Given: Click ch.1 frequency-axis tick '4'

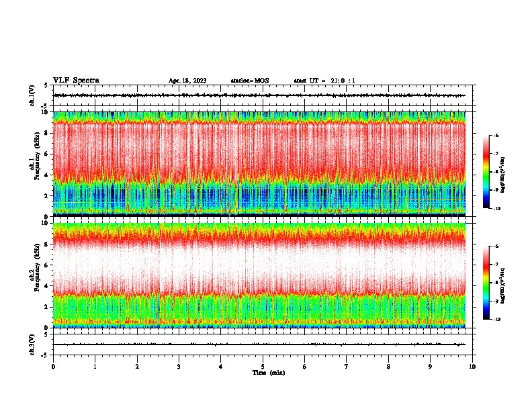Looking at the screenshot, I should (47, 175).
